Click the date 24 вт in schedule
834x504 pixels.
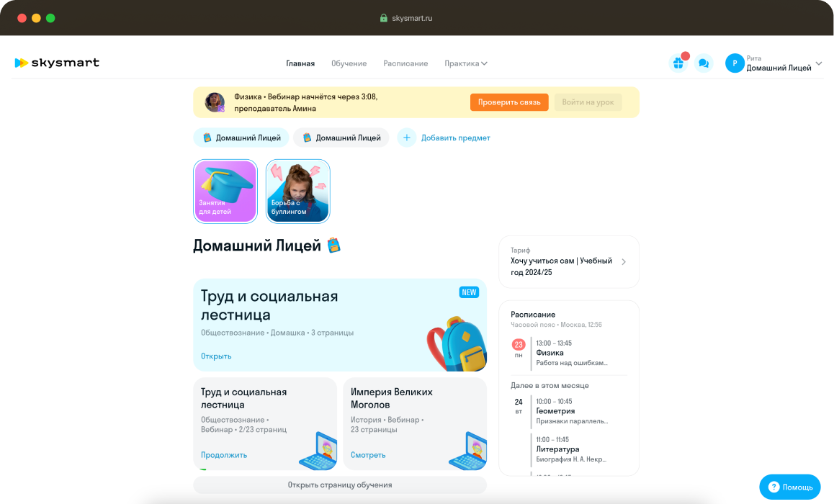(x=519, y=405)
